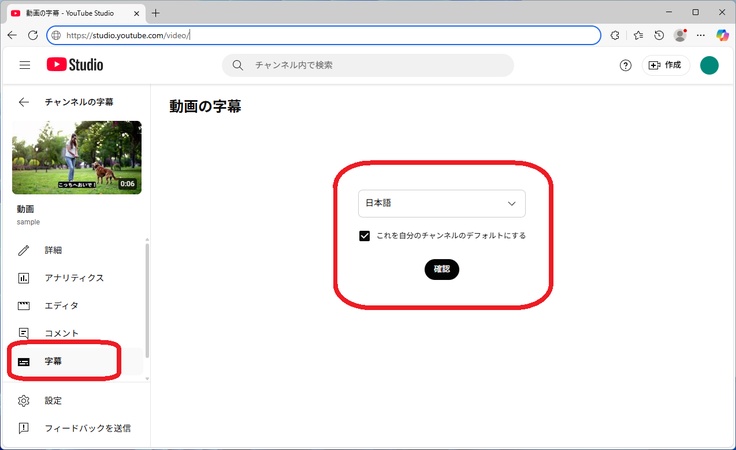Click the 字幕 subtitles icon
Image resolution: width=736 pixels, height=450 pixels.
click(23, 362)
